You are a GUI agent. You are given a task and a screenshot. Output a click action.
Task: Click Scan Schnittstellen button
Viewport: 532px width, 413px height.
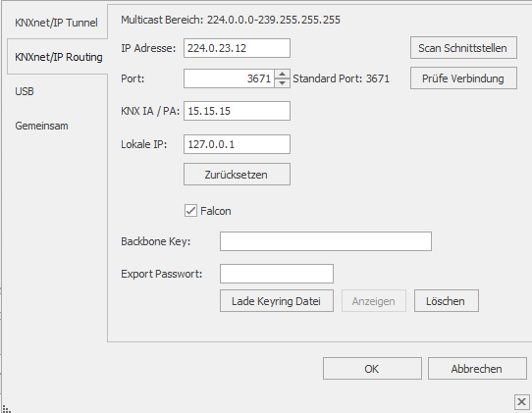coord(463,48)
